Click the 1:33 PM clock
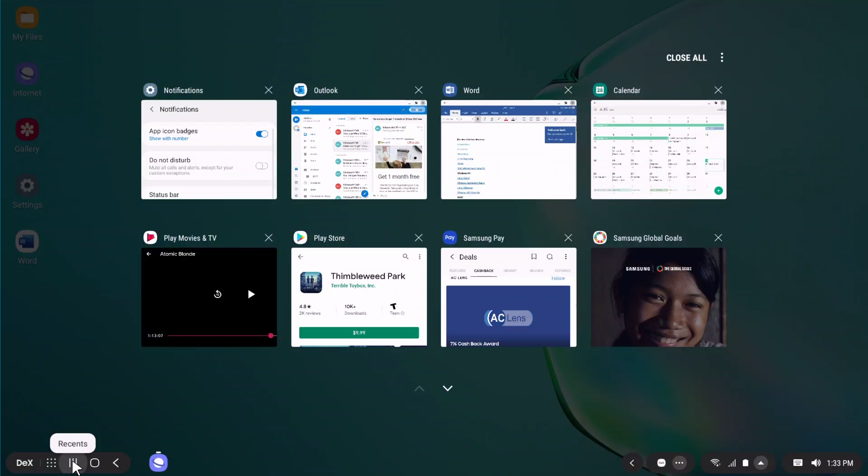This screenshot has height=476, width=868. 840,463
